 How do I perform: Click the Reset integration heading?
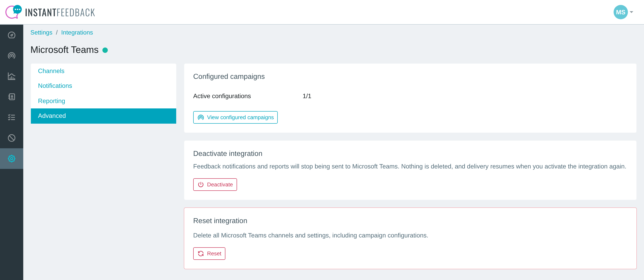(220, 221)
